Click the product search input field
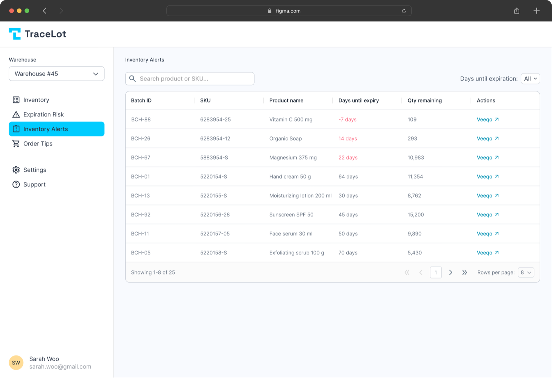 190,79
